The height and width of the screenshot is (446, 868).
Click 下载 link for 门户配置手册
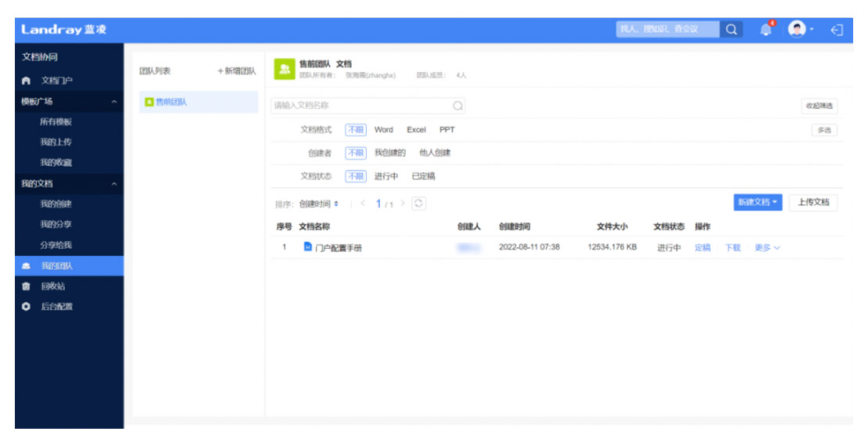click(x=732, y=248)
